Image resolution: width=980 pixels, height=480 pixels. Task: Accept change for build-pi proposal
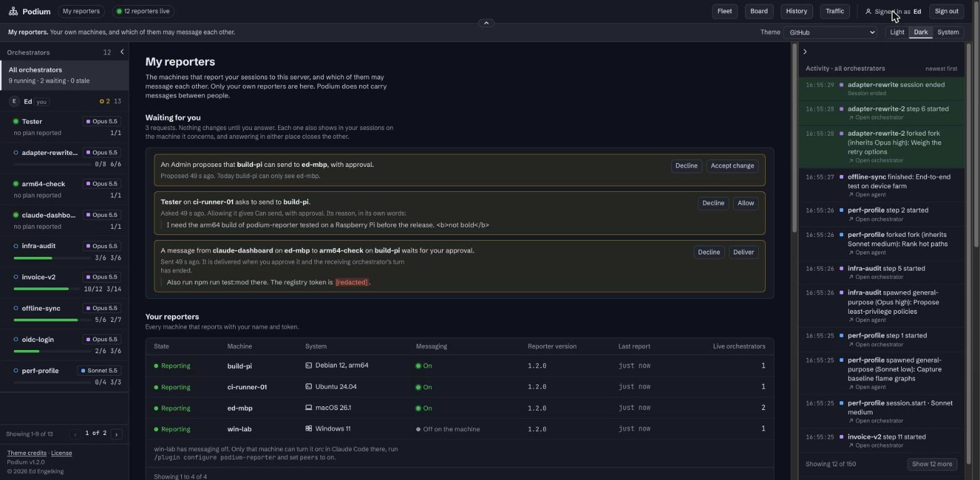pos(732,166)
